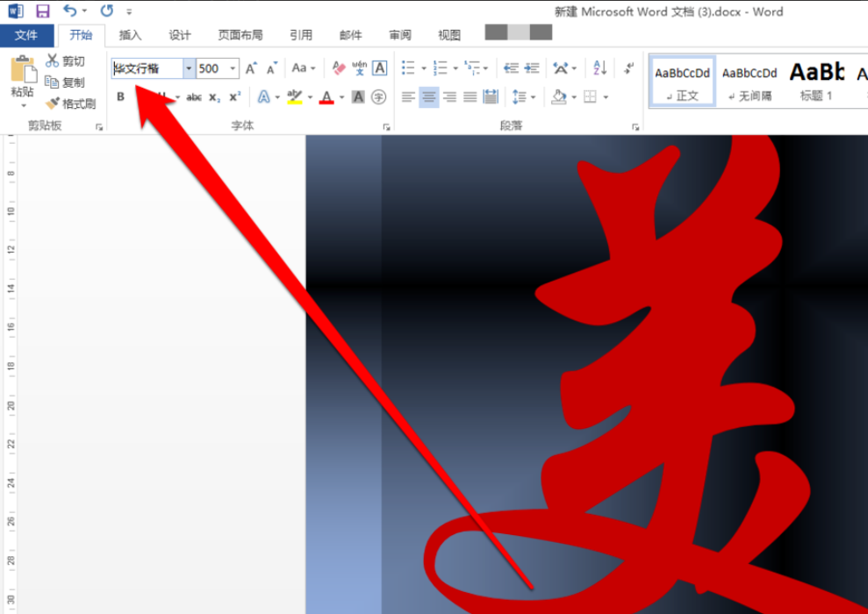Click the Shrink Font icon
Screen dimensions: 868x614
point(271,68)
